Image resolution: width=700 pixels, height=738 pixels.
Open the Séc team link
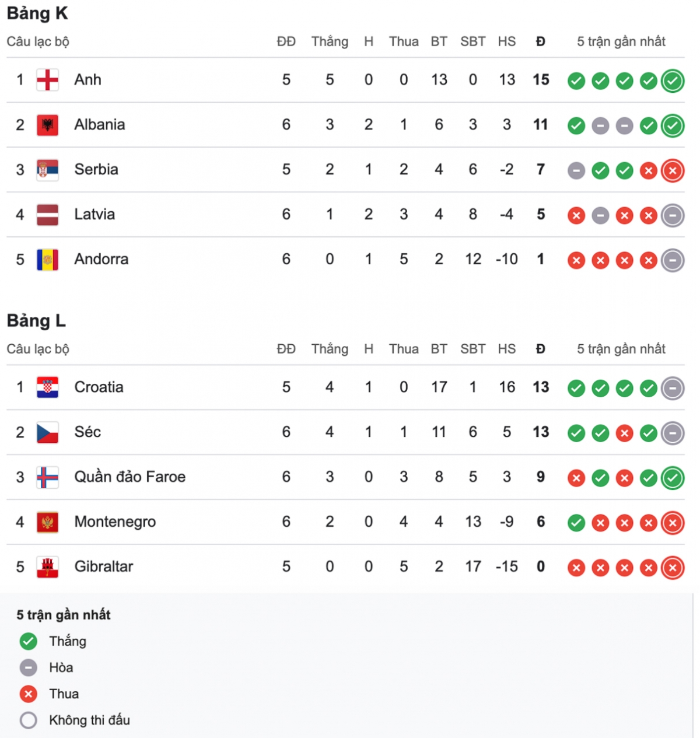(87, 432)
